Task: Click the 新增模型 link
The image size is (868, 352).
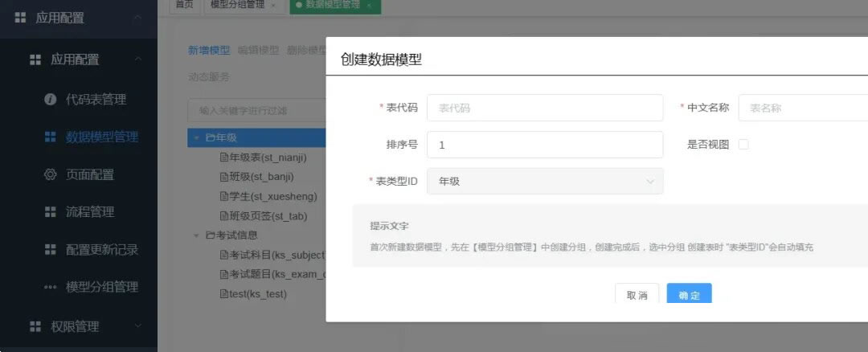Action: [x=208, y=50]
